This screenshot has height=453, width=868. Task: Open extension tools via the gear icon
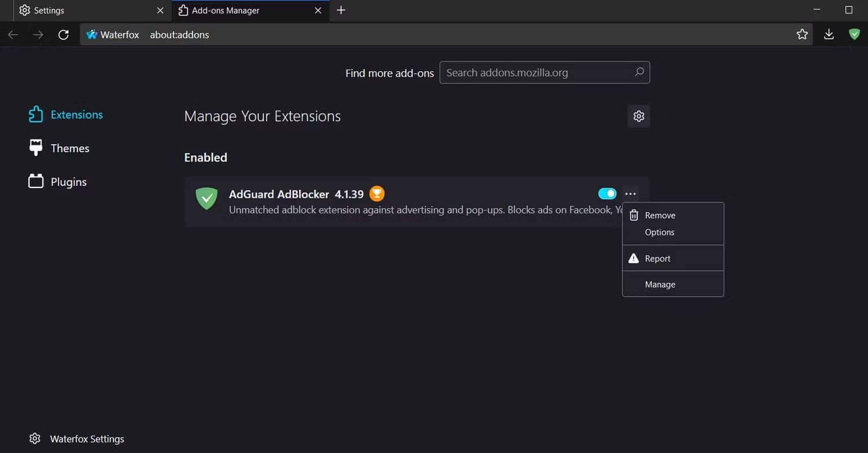point(638,116)
